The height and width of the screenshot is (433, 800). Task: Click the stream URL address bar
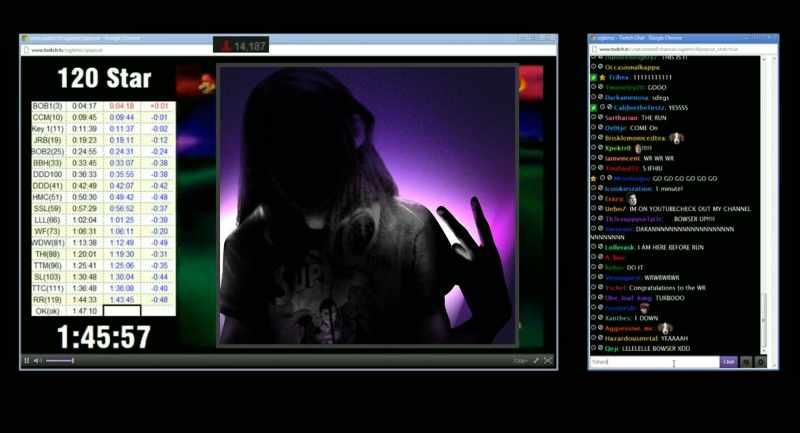[x=288, y=50]
